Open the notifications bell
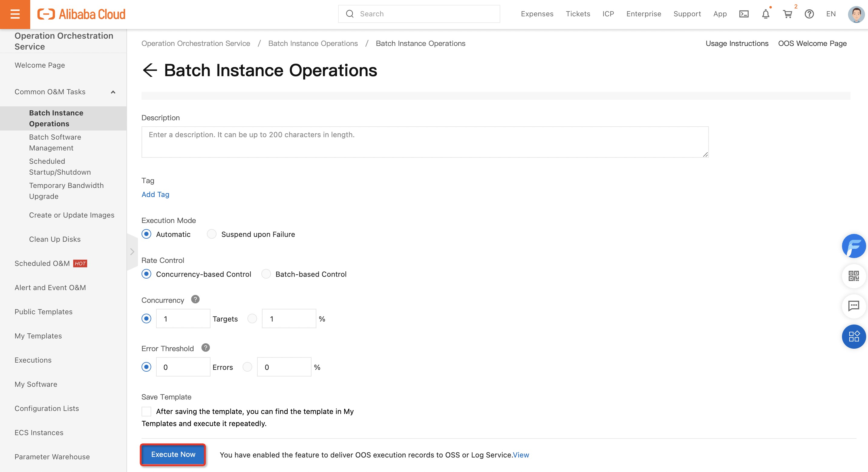 pos(765,14)
